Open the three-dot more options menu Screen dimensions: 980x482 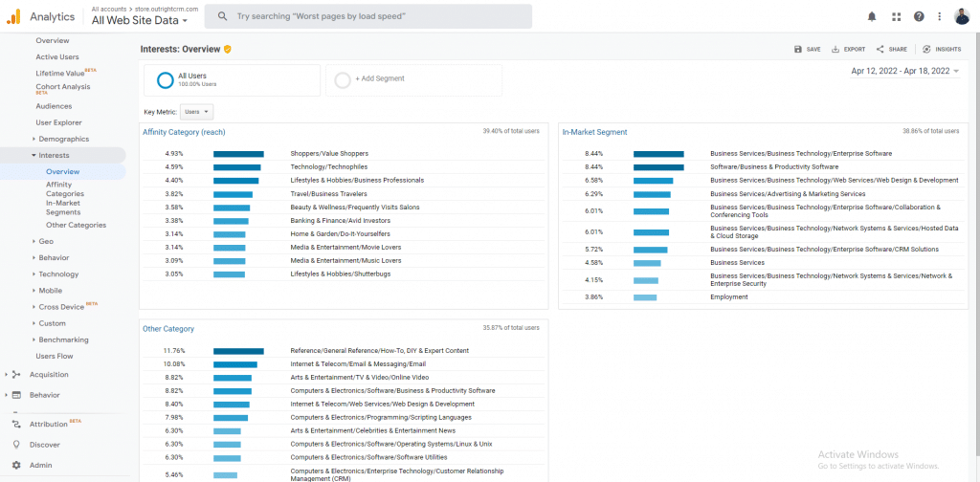(x=940, y=17)
